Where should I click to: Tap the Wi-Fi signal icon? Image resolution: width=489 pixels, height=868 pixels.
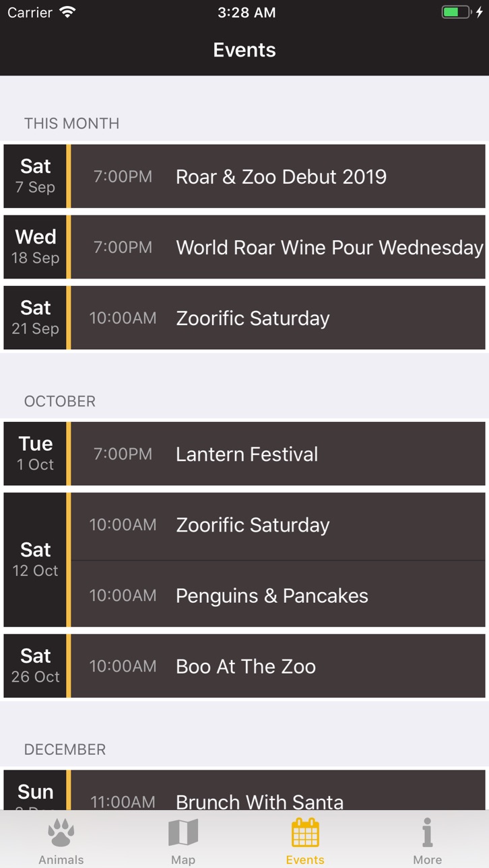pyautogui.click(x=67, y=12)
